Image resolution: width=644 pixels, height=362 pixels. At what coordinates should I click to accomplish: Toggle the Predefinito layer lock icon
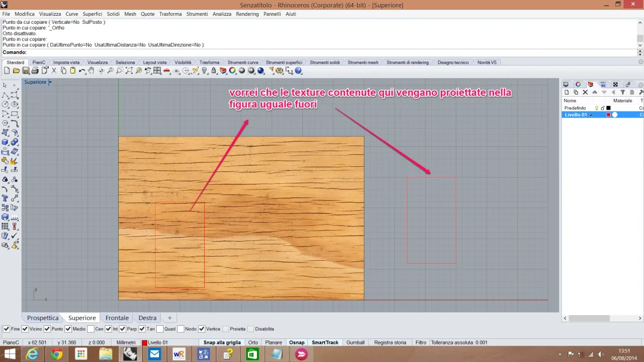(603, 108)
